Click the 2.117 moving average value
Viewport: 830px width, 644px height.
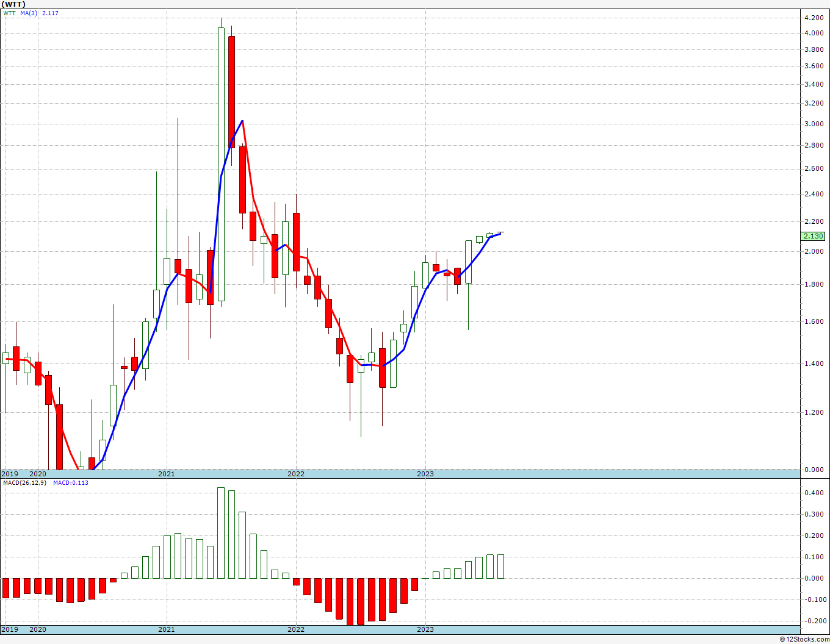[50, 13]
